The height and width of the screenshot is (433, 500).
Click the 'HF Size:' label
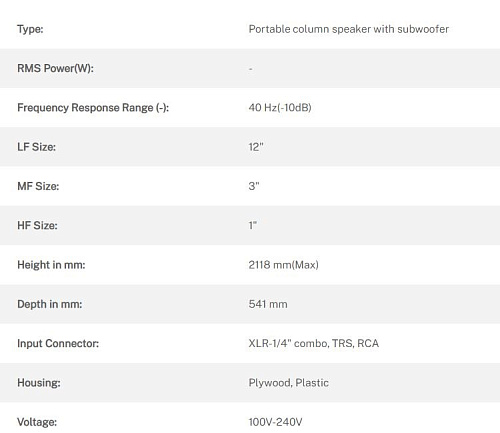coord(37,226)
